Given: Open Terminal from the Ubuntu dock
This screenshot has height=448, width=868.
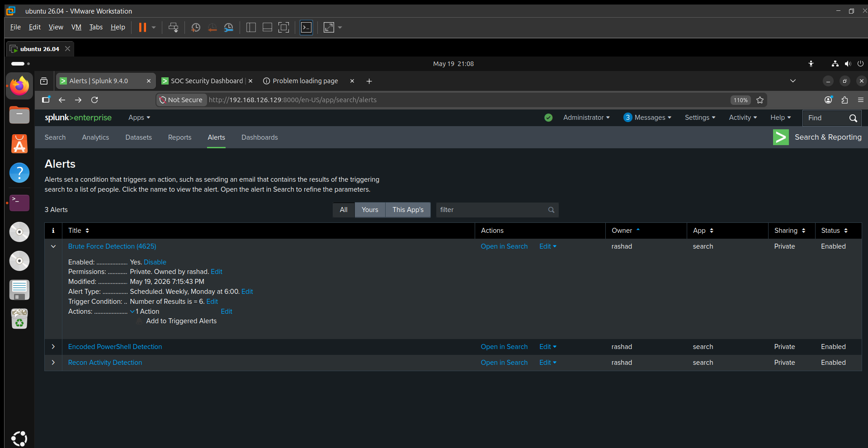Looking at the screenshot, I should (x=19, y=203).
